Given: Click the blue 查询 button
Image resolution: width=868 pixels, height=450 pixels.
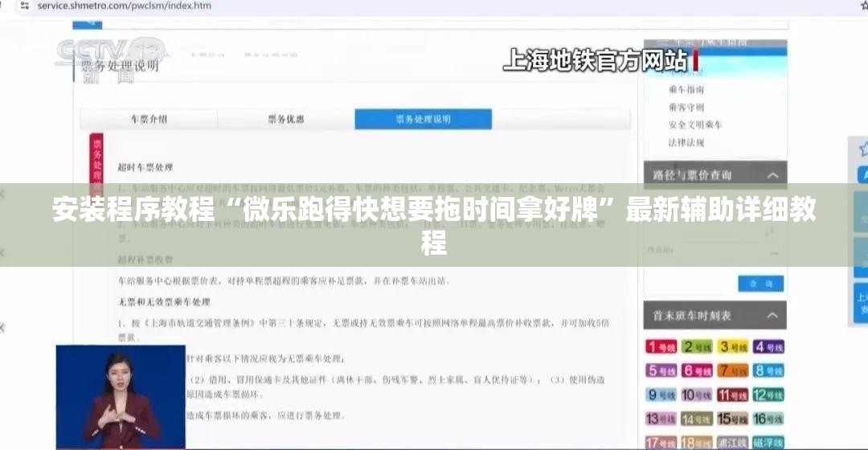Looking at the screenshot, I should pos(760,284).
